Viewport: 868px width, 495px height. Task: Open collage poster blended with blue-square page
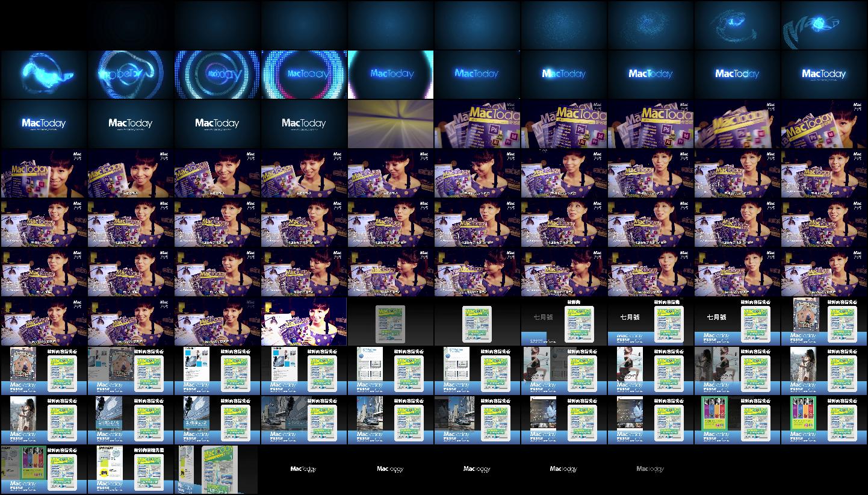click(131, 370)
